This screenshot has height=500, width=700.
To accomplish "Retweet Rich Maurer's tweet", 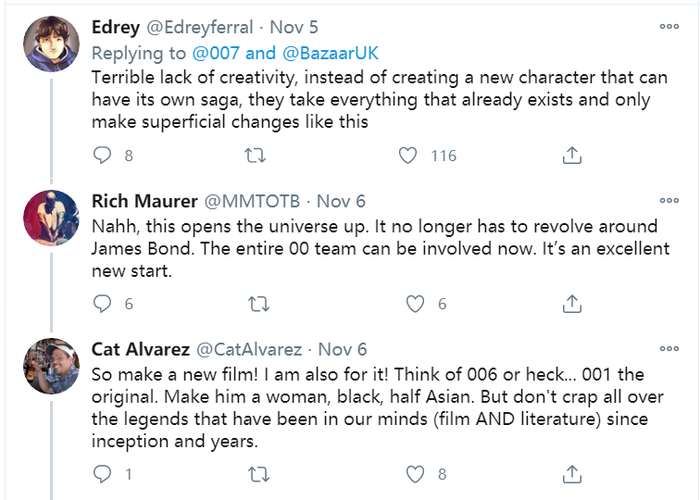I will click(255, 304).
